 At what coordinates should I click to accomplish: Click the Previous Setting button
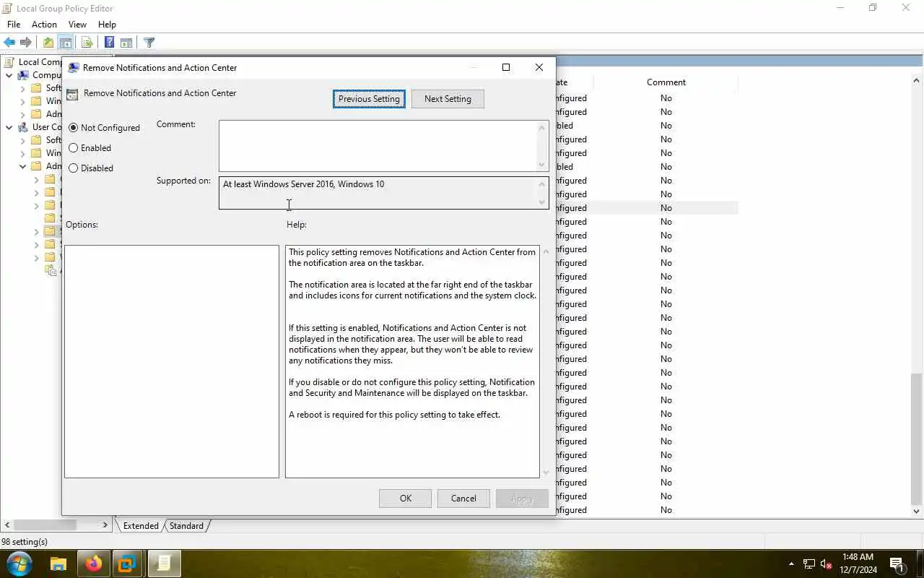(369, 99)
